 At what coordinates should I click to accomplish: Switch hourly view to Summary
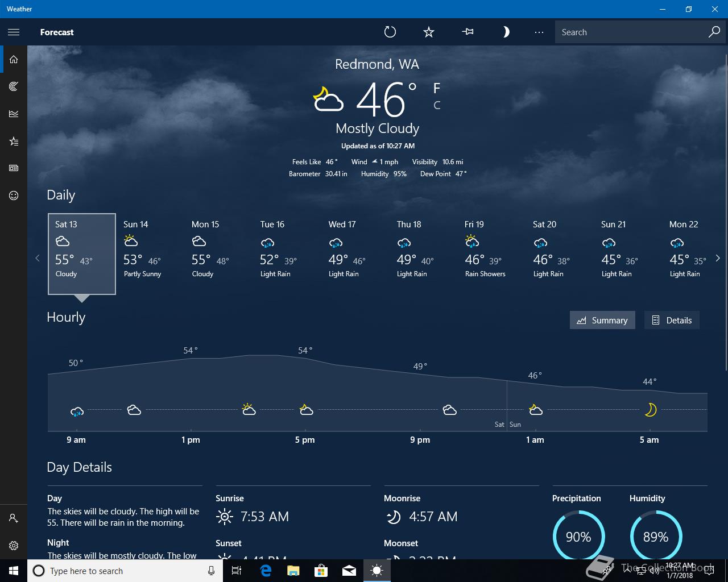click(602, 320)
